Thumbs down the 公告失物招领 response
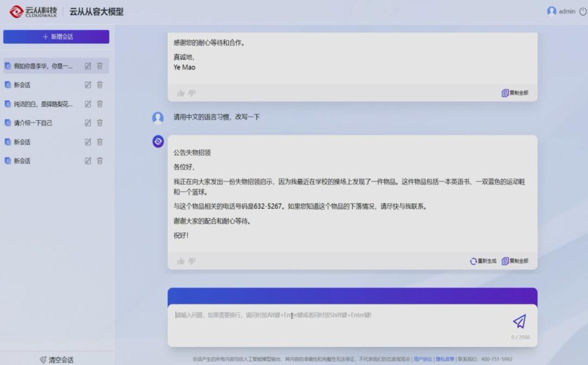 tap(192, 261)
